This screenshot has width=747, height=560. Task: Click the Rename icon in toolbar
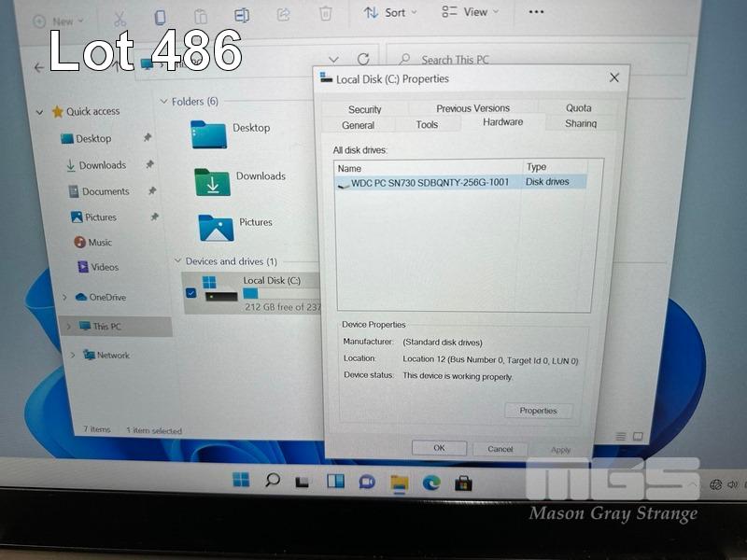(242, 16)
